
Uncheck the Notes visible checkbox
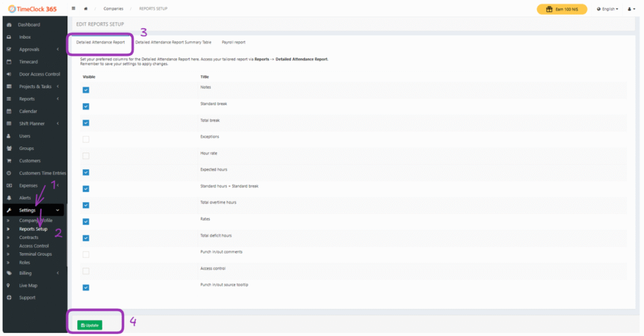[86, 90]
